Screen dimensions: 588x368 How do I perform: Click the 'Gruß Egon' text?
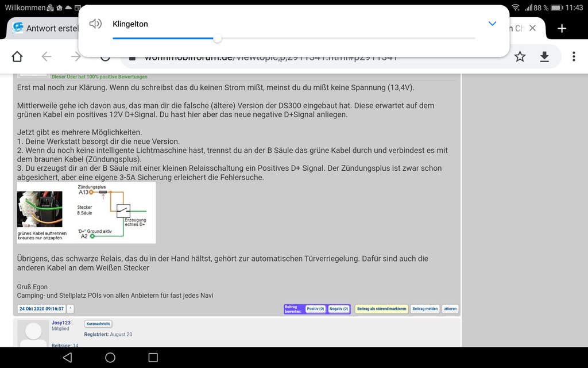pos(32,287)
